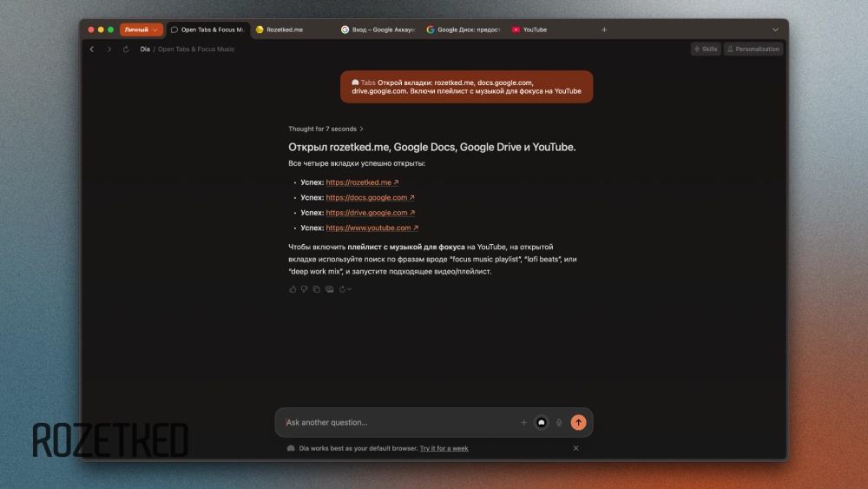
Task: Click the 'Try it for a week' link
Action: pos(444,448)
